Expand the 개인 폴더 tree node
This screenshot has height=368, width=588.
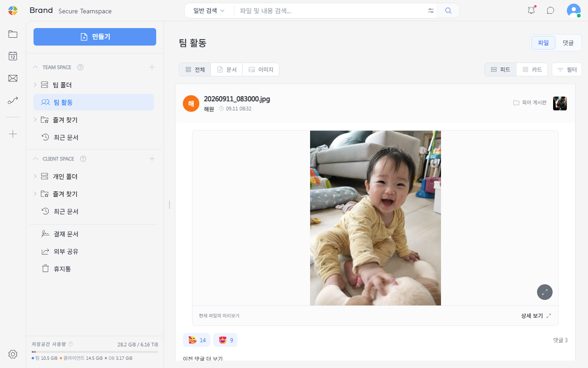(35, 176)
